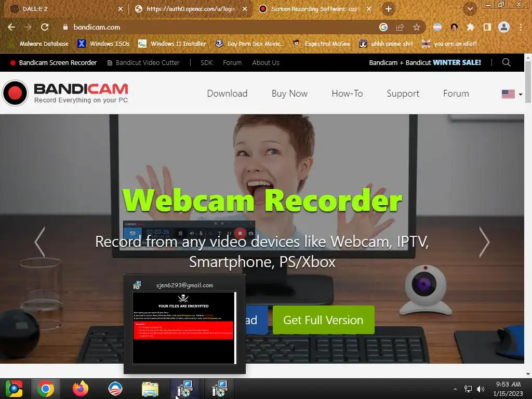Open the 'you are an idiot!' bookmark

click(449, 44)
